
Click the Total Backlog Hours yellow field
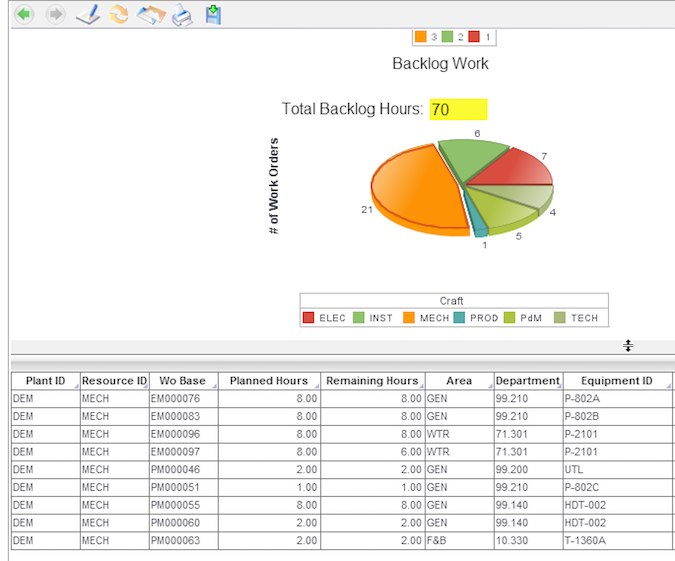458,109
